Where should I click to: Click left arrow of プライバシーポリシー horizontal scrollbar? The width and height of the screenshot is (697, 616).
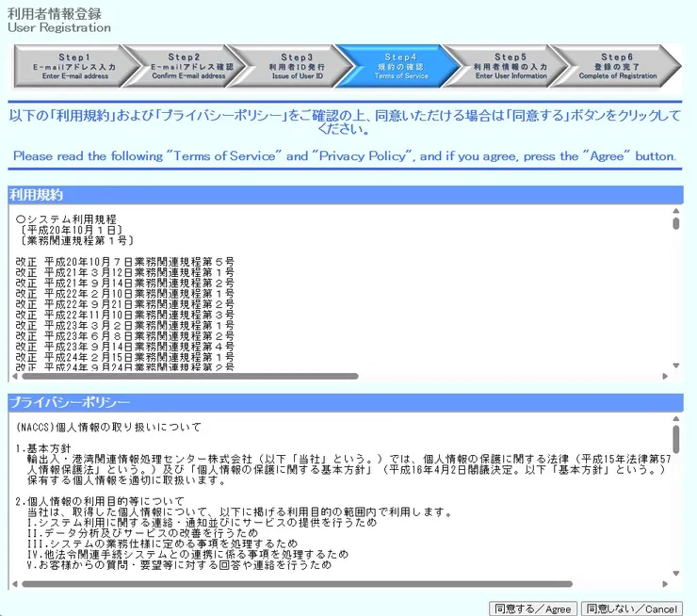[x=15, y=584]
